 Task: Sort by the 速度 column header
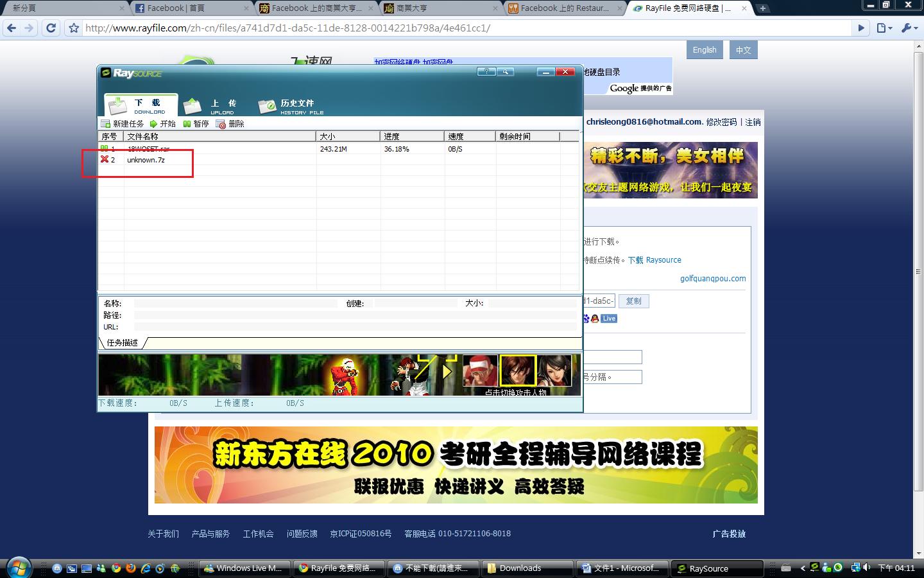470,136
